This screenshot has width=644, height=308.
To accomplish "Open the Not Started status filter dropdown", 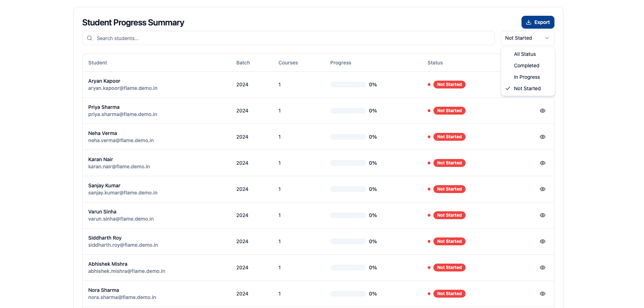I will point(527,38).
